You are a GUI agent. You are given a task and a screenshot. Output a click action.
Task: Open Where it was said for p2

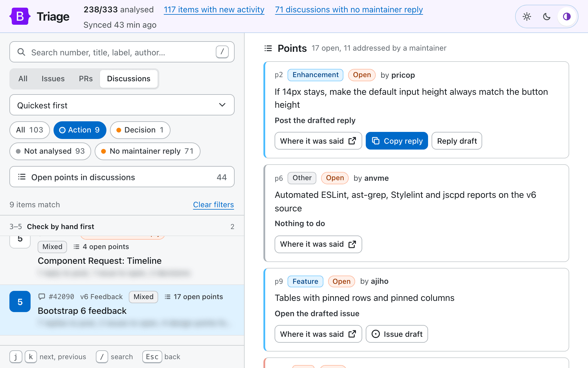318,141
